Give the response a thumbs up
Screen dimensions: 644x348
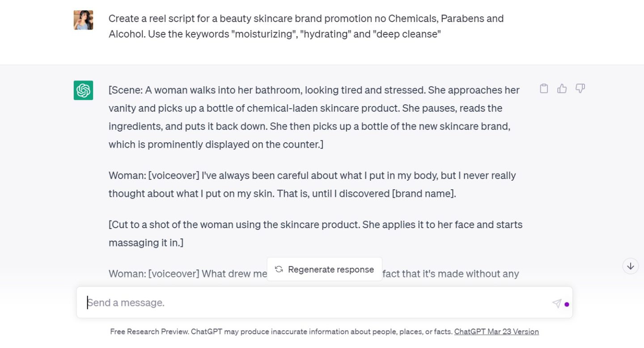click(562, 89)
